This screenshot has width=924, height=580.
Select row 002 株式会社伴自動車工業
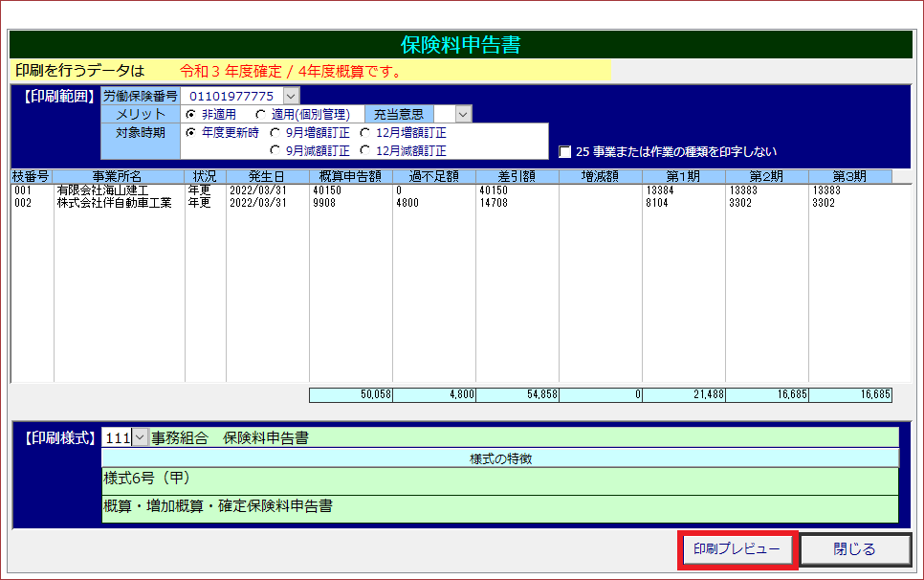pos(115,203)
